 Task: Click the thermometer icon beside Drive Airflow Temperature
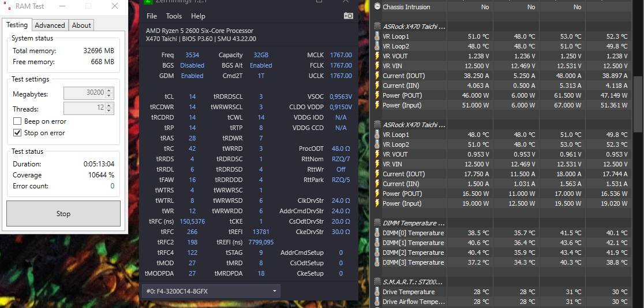click(x=377, y=302)
